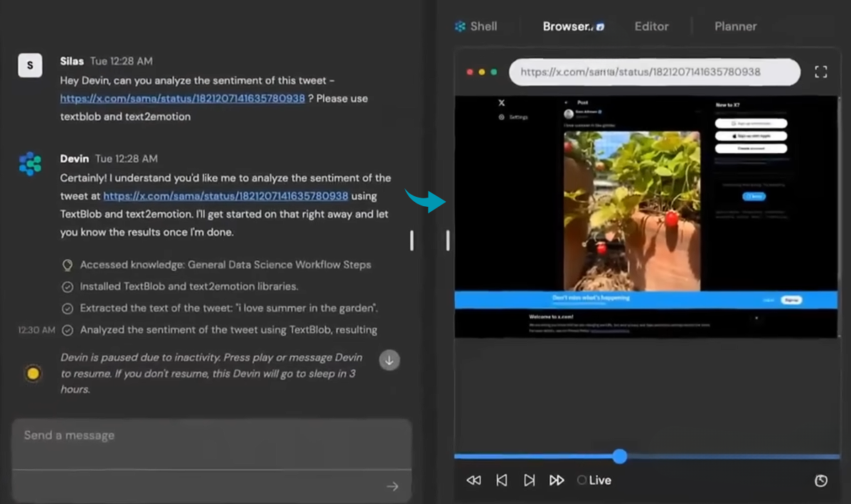Screen dimensions: 851x504
Task: Open Settings in the X page sidebar
Action: (x=513, y=117)
